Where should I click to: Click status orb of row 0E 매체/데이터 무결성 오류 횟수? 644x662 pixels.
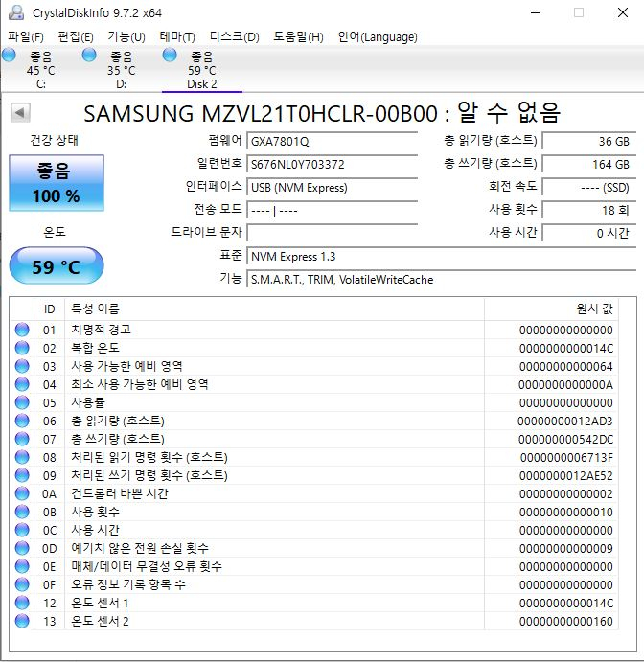pos(22,566)
